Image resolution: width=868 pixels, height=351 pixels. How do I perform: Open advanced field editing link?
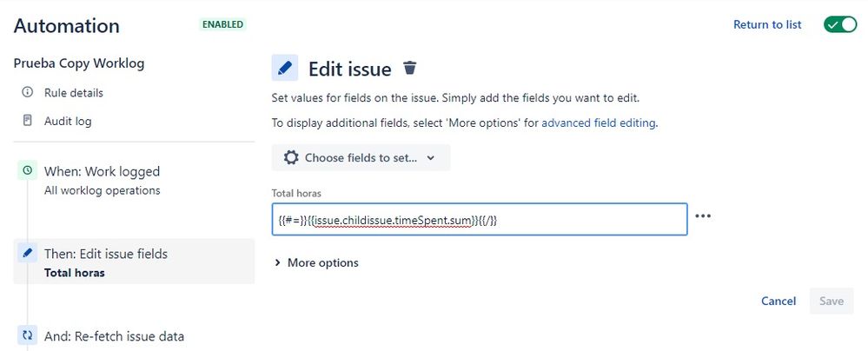tap(599, 123)
